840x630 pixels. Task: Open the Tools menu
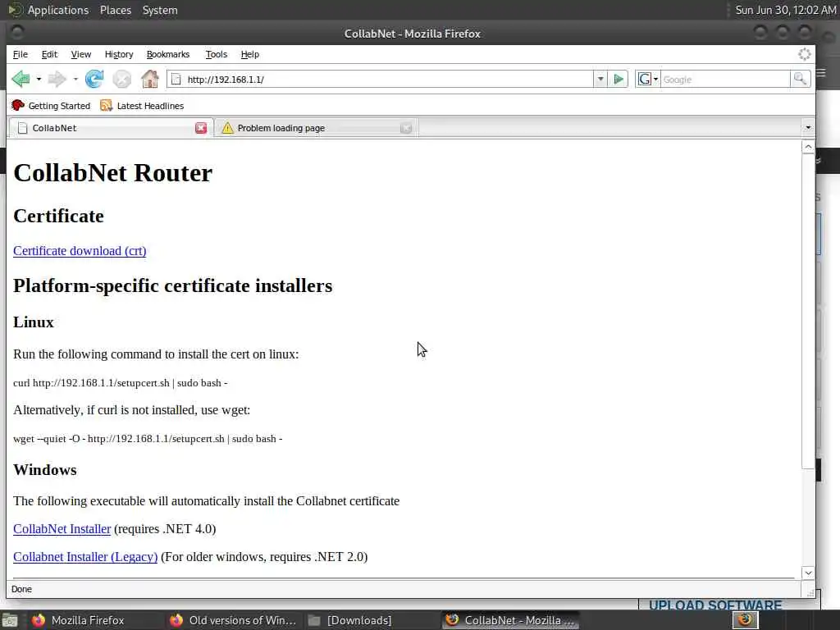tap(217, 54)
